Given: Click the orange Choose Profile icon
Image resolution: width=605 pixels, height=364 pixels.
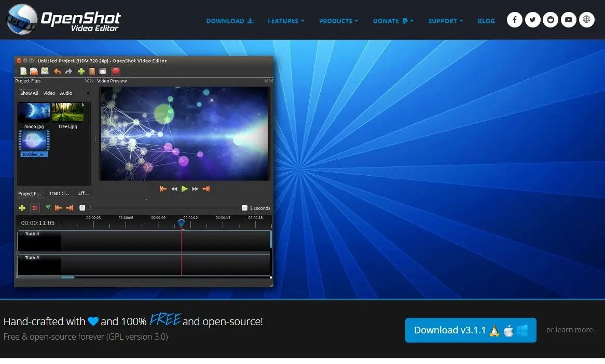Looking at the screenshot, I should point(92,72).
